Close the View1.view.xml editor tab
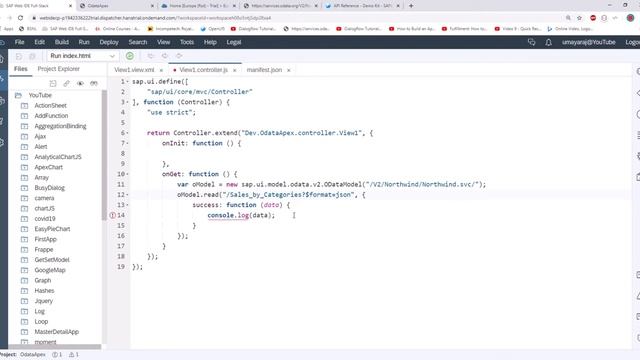Image resolution: width=640 pixels, height=360 pixels. point(161,70)
